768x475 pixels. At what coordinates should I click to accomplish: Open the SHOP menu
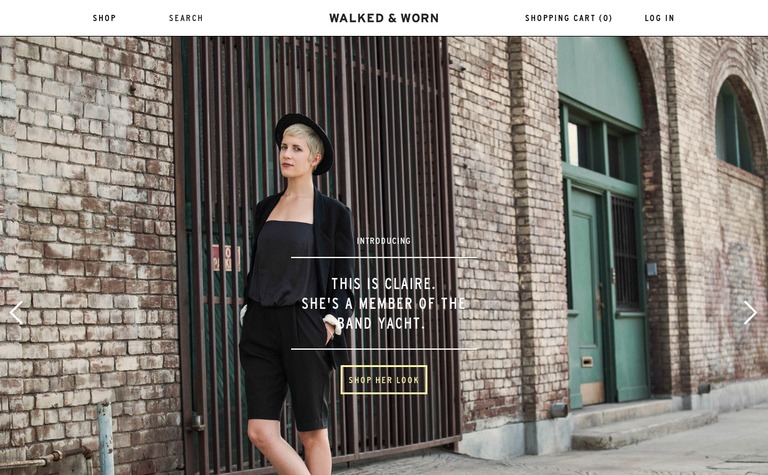(104, 18)
